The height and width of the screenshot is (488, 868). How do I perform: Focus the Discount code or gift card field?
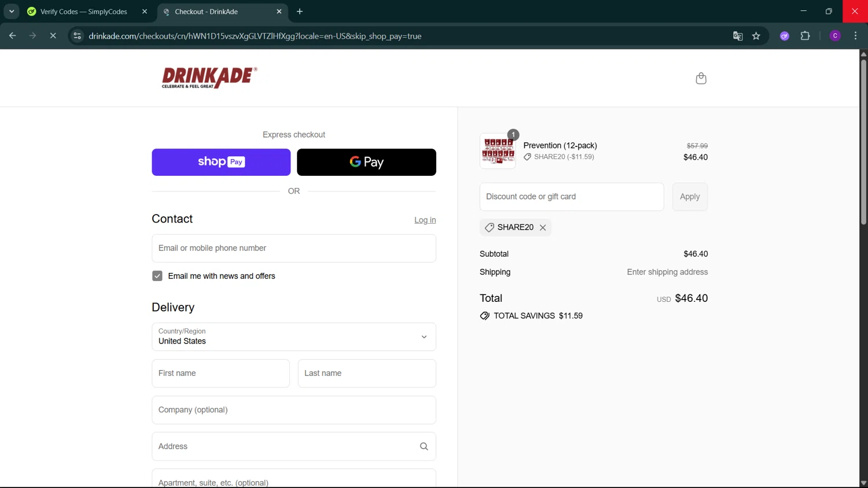(572, 197)
